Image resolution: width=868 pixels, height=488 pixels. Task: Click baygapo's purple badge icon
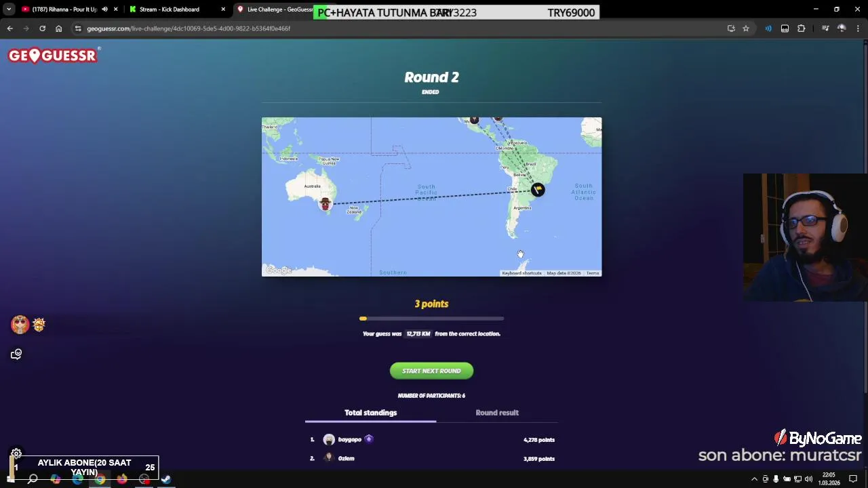tap(369, 439)
